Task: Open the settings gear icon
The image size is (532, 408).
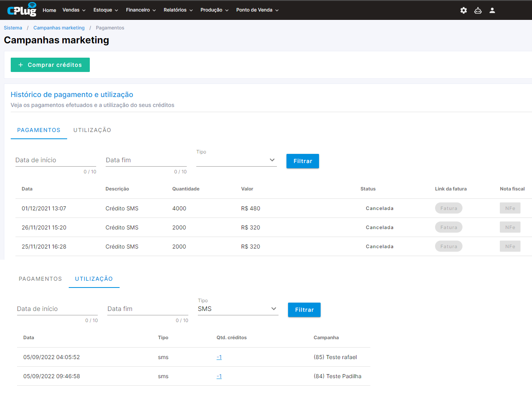Action: pyautogui.click(x=464, y=10)
